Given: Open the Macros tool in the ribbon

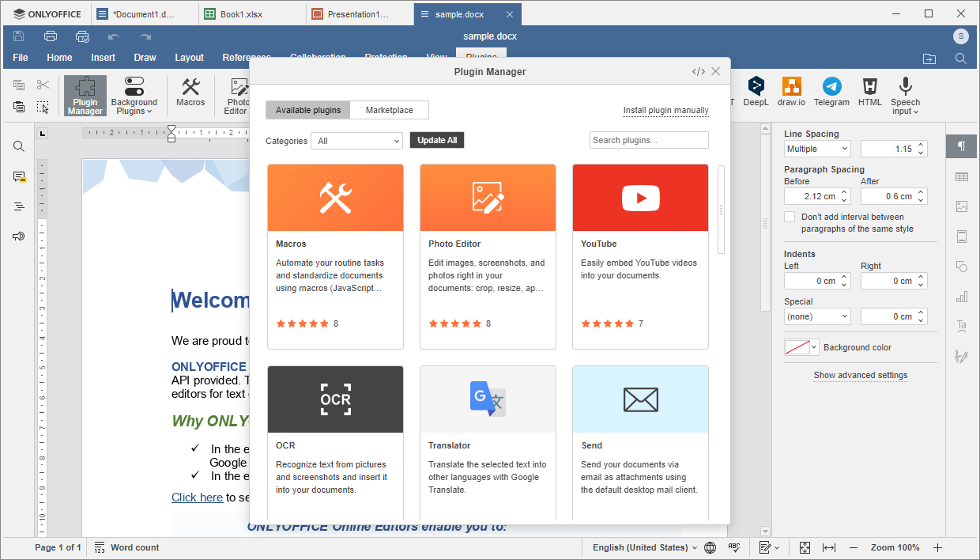Looking at the screenshot, I should point(190,93).
